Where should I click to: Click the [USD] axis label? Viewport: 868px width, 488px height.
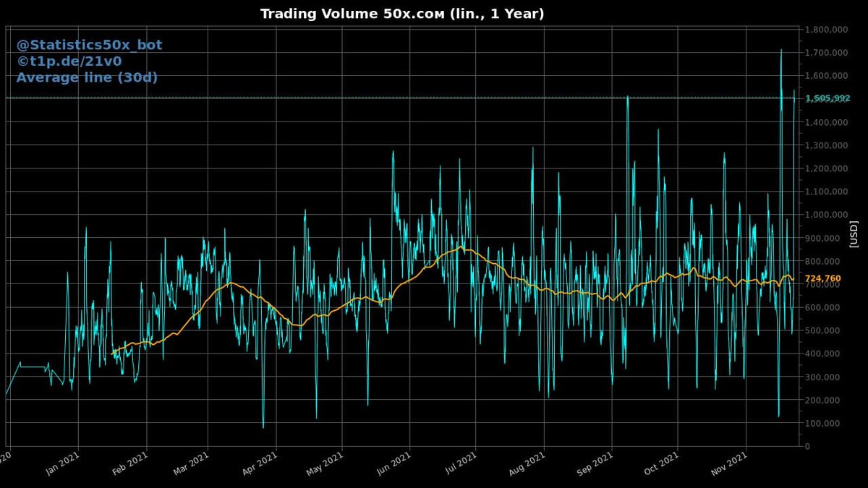coord(854,235)
